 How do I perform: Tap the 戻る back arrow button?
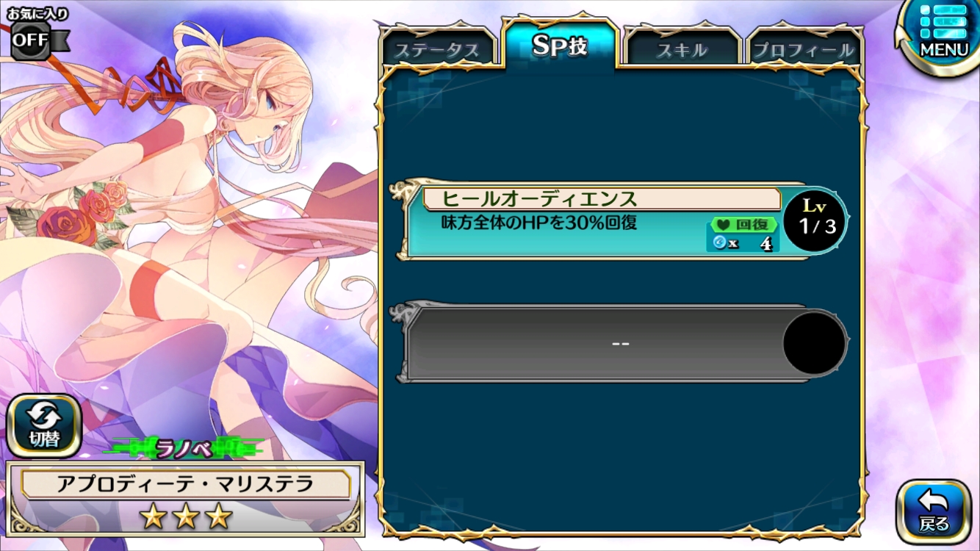click(934, 512)
